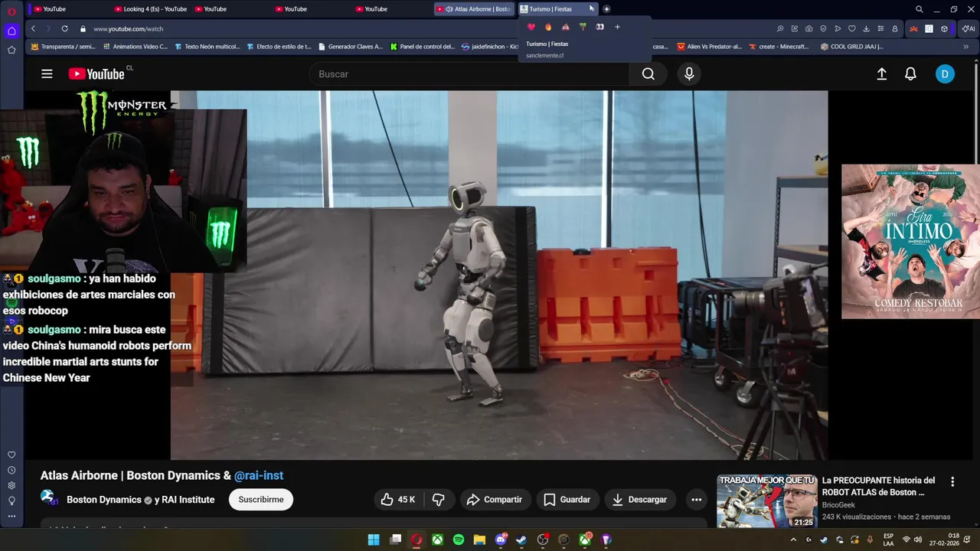Like the Atlas Airborne video (45 K)
The image size is (980, 551).
(397, 500)
